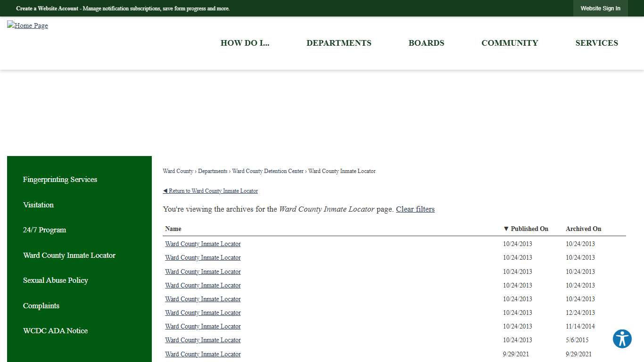Open the 24/7 Program page
The image size is (644, 362).
point(44,230)
